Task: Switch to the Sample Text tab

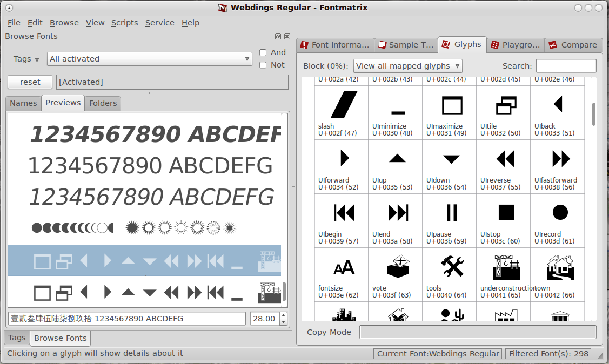Action: click(x=406, y=45)
